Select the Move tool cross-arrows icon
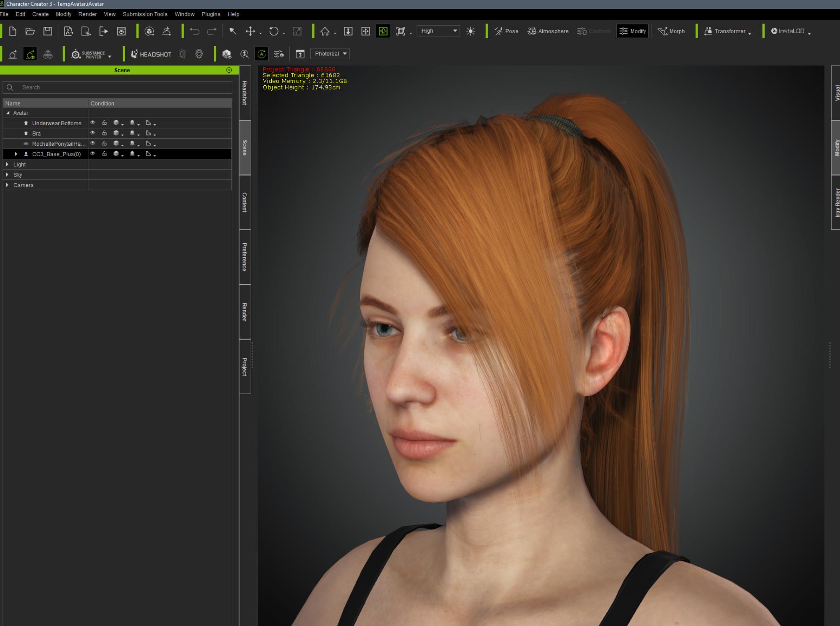 pyautogui.click(x=250, y=31)
